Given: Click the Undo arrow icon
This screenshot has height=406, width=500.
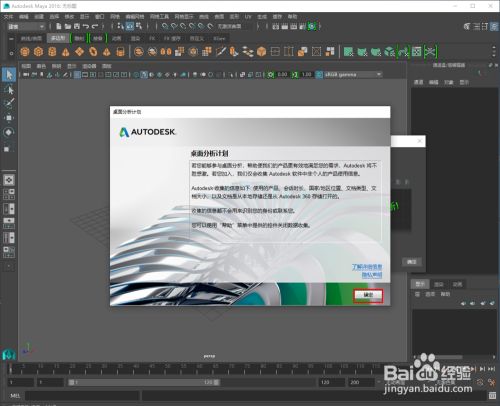Looking at the screenshot, I should 86,26.
